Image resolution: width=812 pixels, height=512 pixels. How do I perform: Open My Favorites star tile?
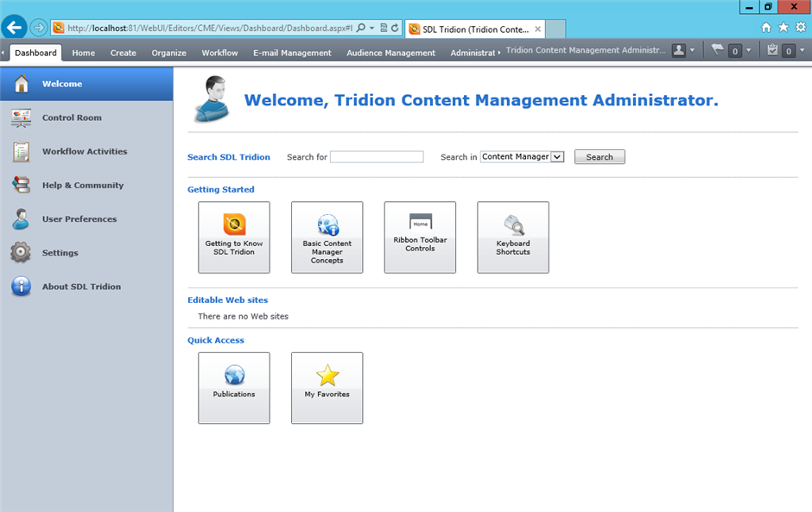point(327,387)
